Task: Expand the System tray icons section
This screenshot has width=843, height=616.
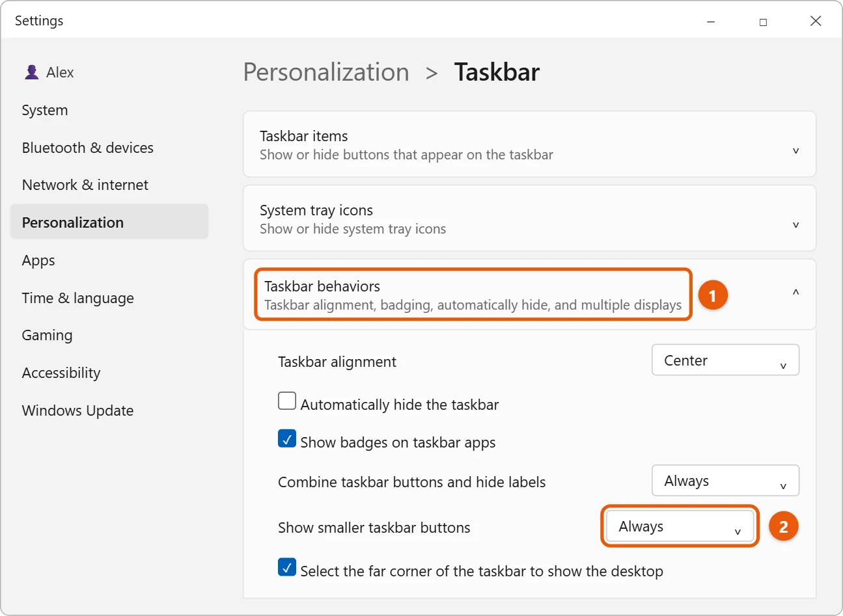Action: tap(529, 219)
